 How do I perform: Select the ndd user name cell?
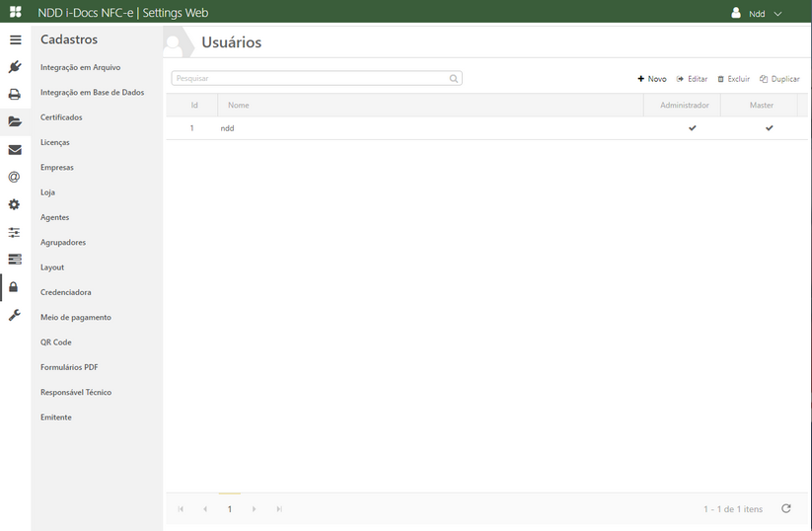click(x=227, y=128)
